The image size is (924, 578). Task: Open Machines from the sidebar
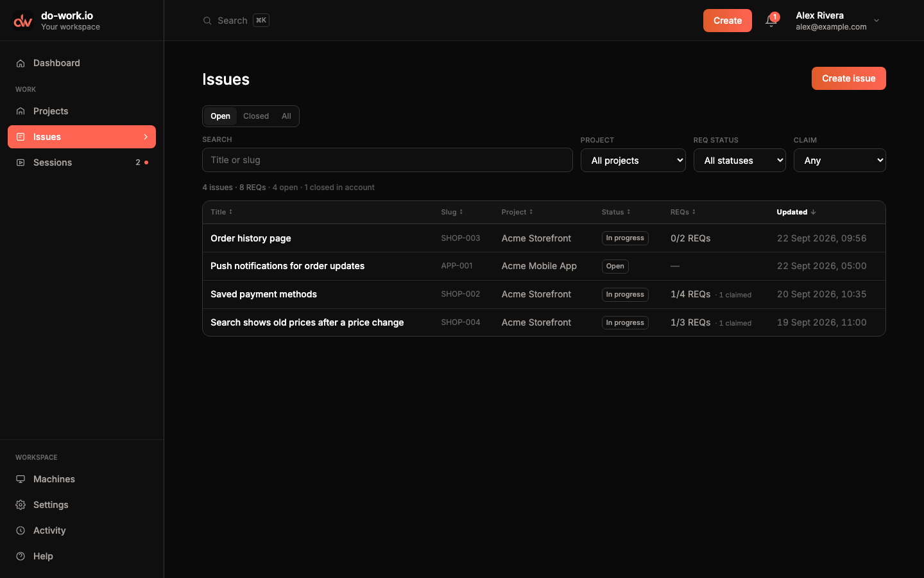pyautogui.click(x=81, y=479)
